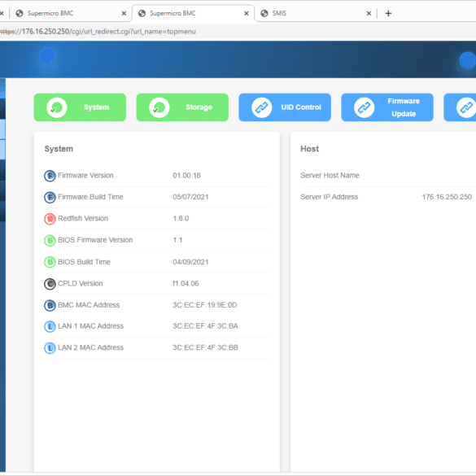The height and width of the screenshot is (476, 476).
Task: Click the BMC MAC Address icon
Action: point(50,305)
